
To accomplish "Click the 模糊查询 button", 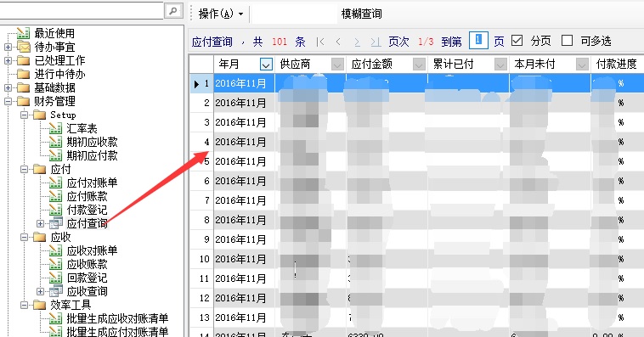I will (361, 14).
